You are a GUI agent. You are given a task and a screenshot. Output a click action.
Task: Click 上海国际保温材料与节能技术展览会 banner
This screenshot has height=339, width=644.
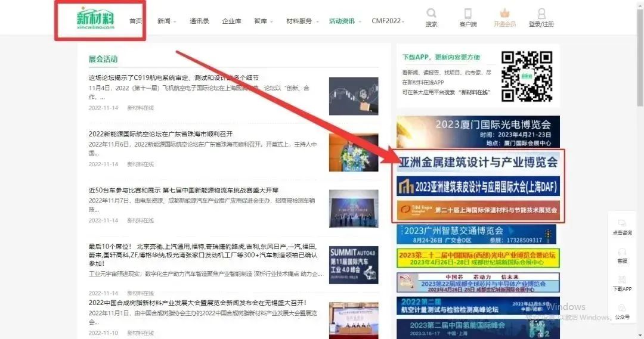point(478,210)
